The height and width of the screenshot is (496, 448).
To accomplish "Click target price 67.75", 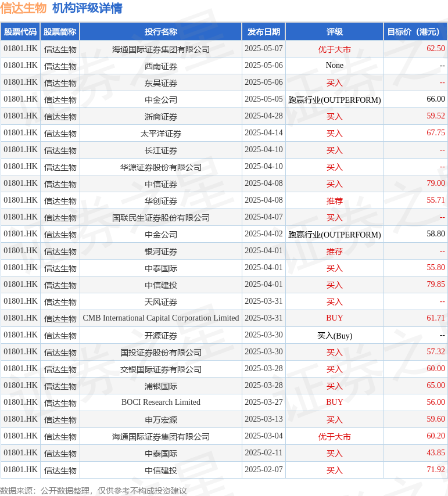I will pos(436,133).
